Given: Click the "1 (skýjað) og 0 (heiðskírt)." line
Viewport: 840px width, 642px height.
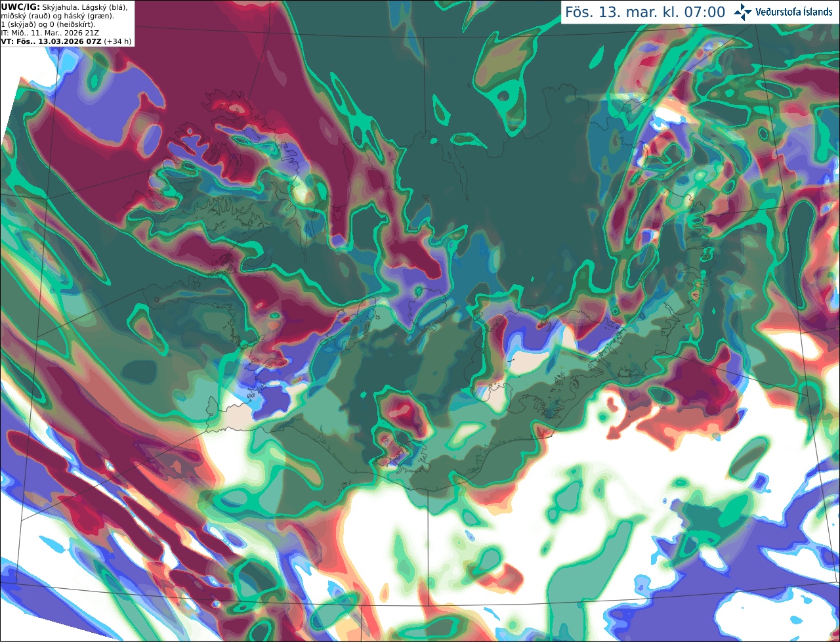Looking at the screenshot, I should coord(48,24).
